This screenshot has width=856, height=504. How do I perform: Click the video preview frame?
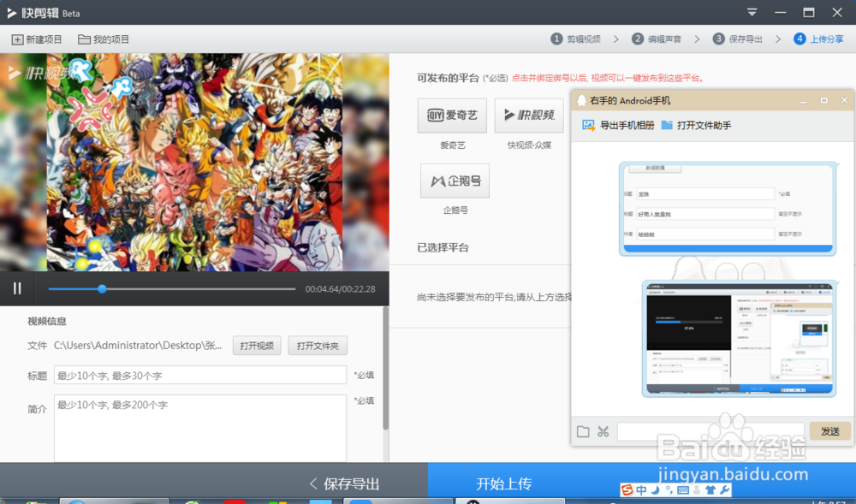[x=194, y=162]
